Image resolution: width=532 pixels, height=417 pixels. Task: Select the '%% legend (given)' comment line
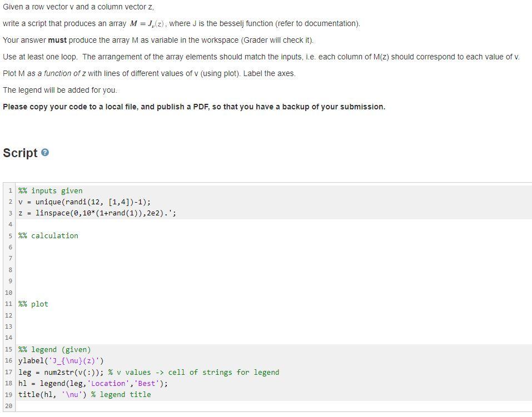53,349
